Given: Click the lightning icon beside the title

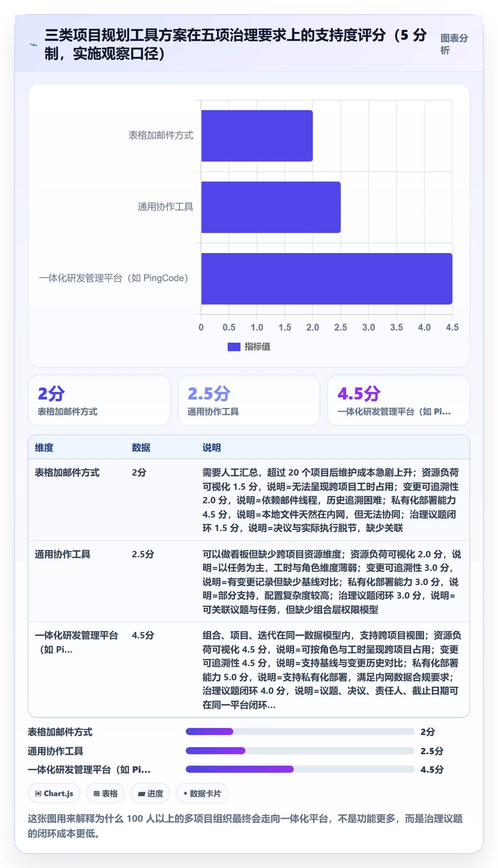Looking at the screenshot, I should pos(33,45).
